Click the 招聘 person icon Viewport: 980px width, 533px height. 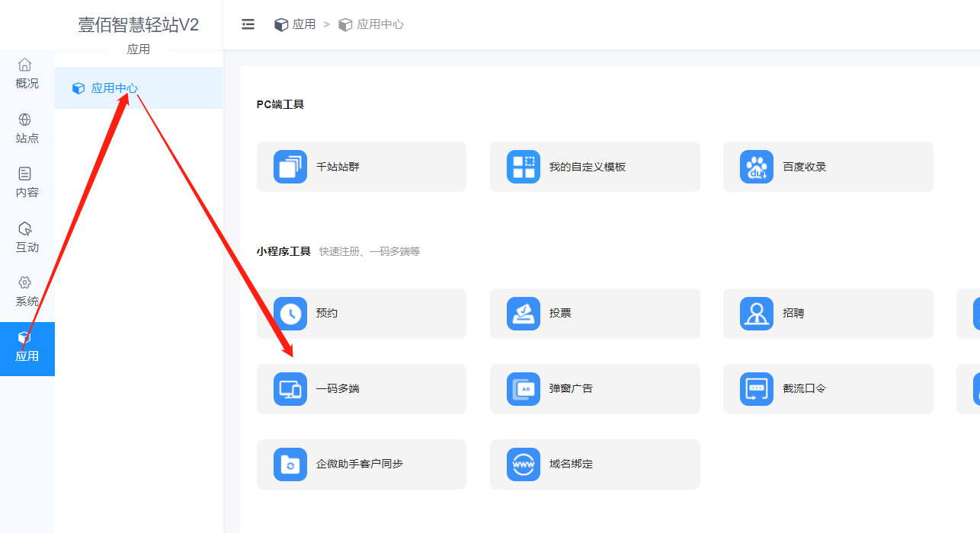point(757,314)
